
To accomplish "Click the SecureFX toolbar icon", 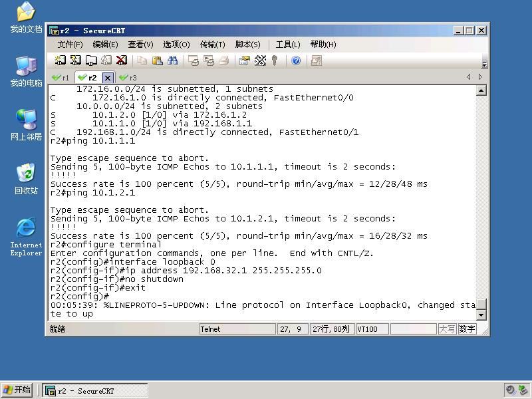I will click(317, 61).
